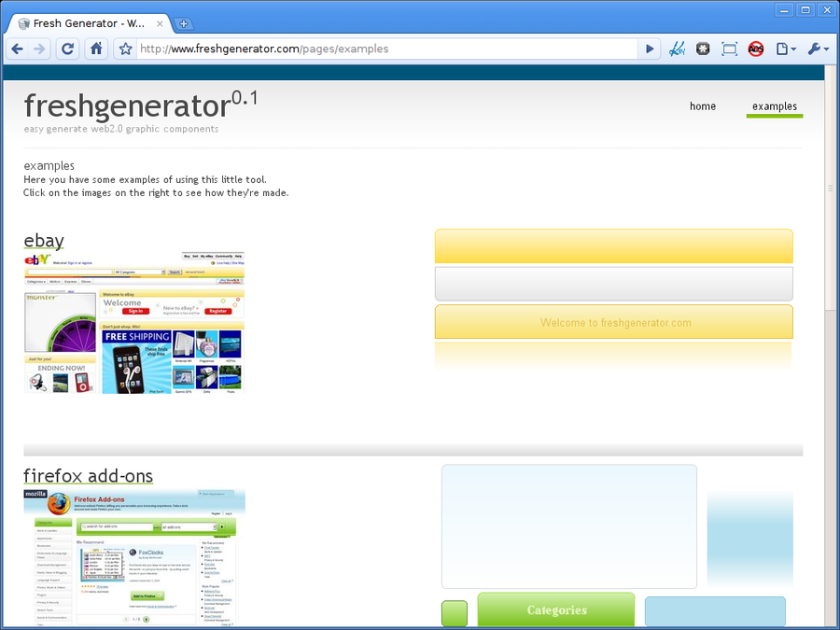Close the browser window
The height and width of the screenshot is (630, 840).
(x=827, y=10)
